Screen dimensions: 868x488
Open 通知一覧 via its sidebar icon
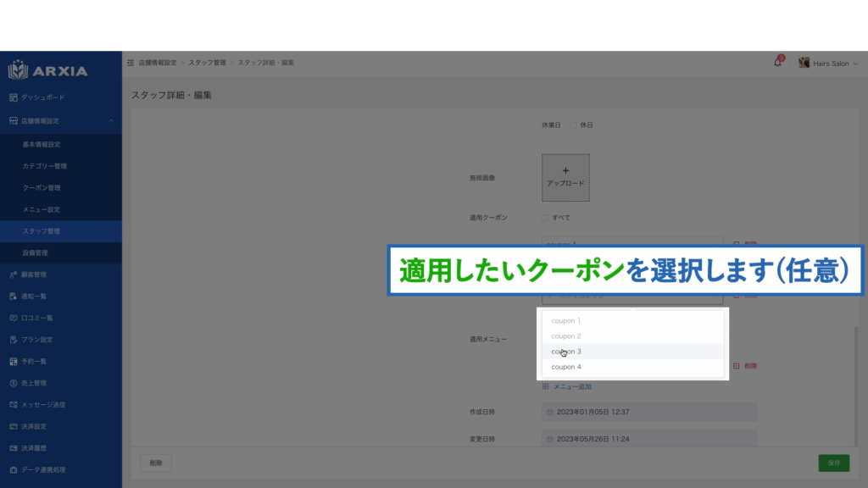tap(14, 297)
